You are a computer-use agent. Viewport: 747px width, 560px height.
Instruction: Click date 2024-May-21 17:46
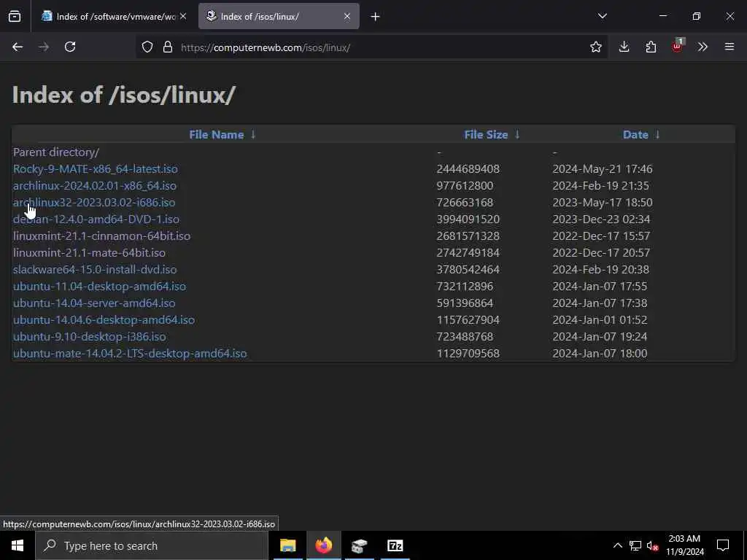(603, 169)
